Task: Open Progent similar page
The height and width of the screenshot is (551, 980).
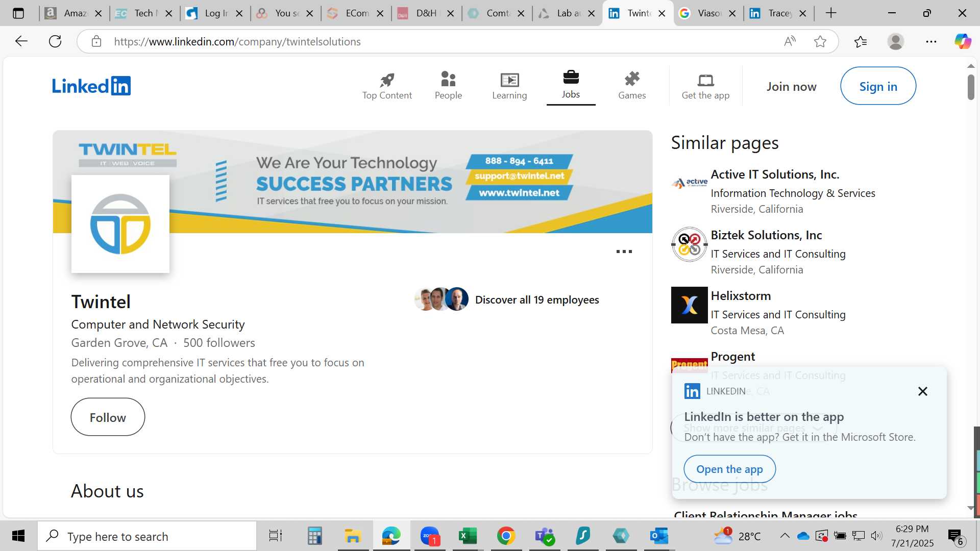Action: click(732, 357)
